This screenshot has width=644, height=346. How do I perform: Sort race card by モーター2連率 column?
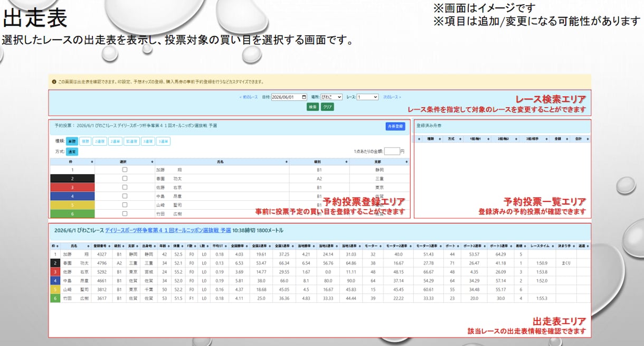coord(399,246)
